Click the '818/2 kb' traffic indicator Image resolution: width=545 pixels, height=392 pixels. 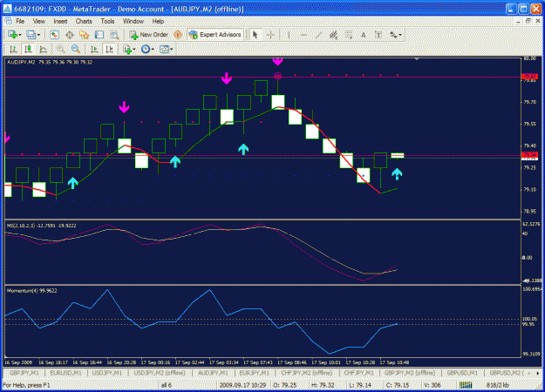coord(497,385)
